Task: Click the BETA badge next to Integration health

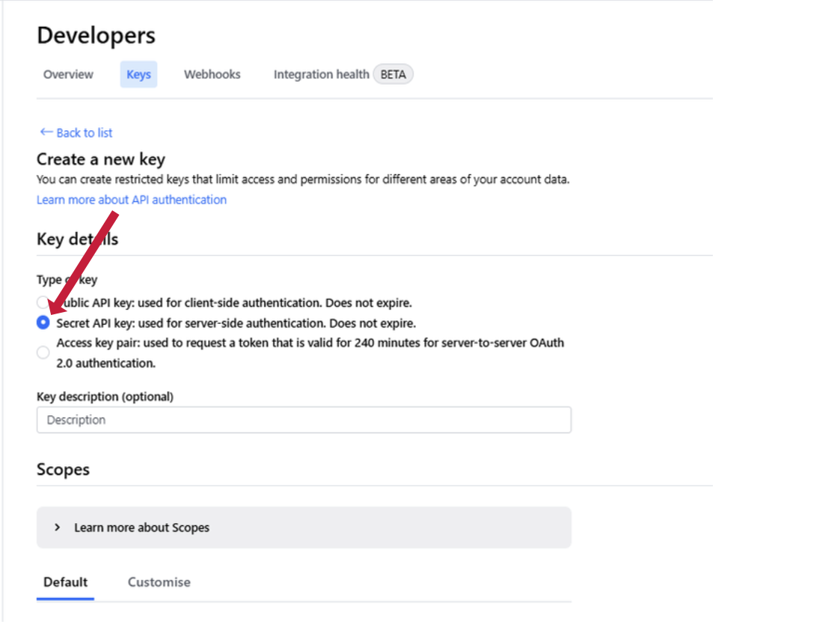Action: tap(393, 74)
